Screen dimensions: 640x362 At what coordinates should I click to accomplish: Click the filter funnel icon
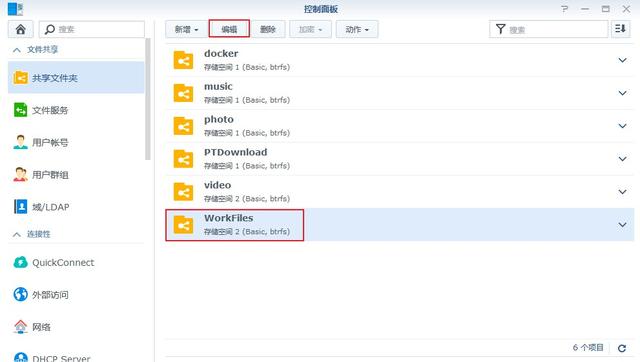500,29
